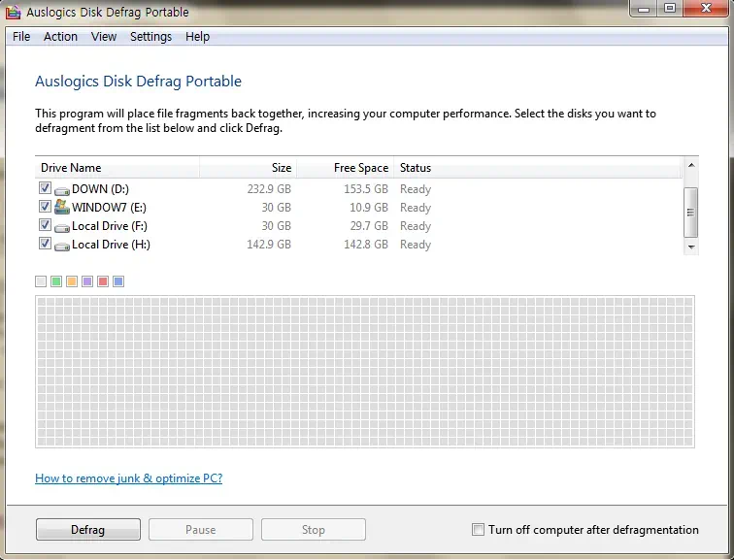Open the View menu
The height and width of the screenshot is (560, 734).
pos(104,37)
